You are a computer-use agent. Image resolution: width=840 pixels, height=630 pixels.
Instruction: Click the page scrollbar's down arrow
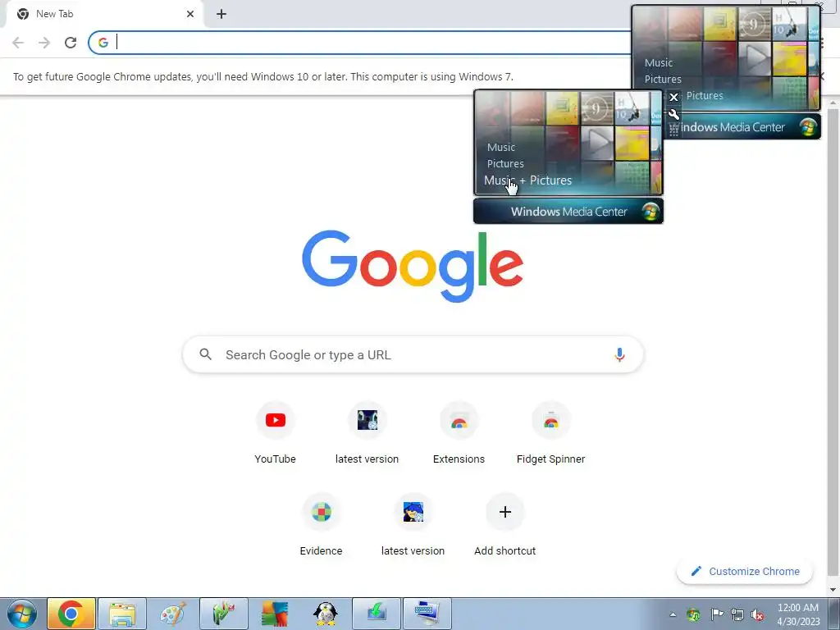point(833,590)
